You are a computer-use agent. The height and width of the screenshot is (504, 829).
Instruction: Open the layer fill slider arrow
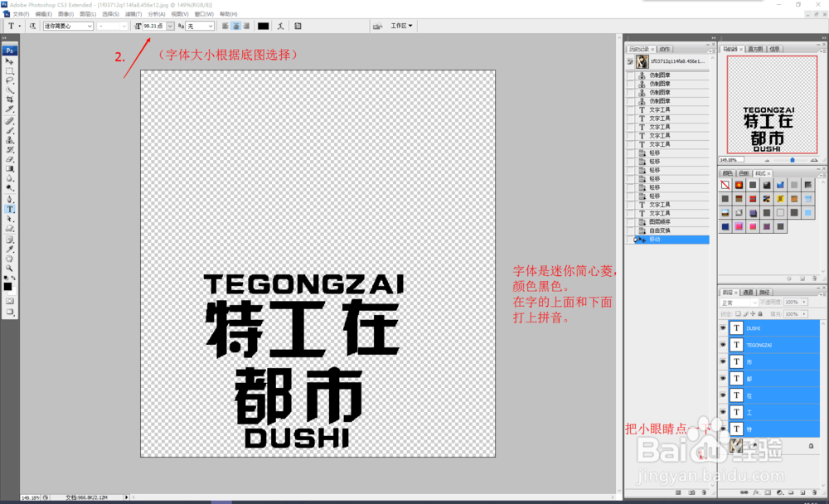coord(804,313)
